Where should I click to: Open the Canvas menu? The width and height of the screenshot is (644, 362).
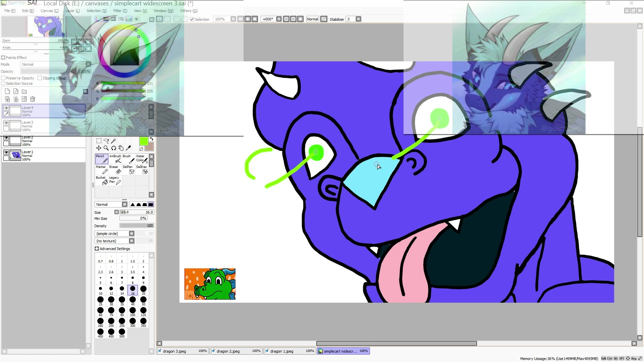tap(50, 11)
